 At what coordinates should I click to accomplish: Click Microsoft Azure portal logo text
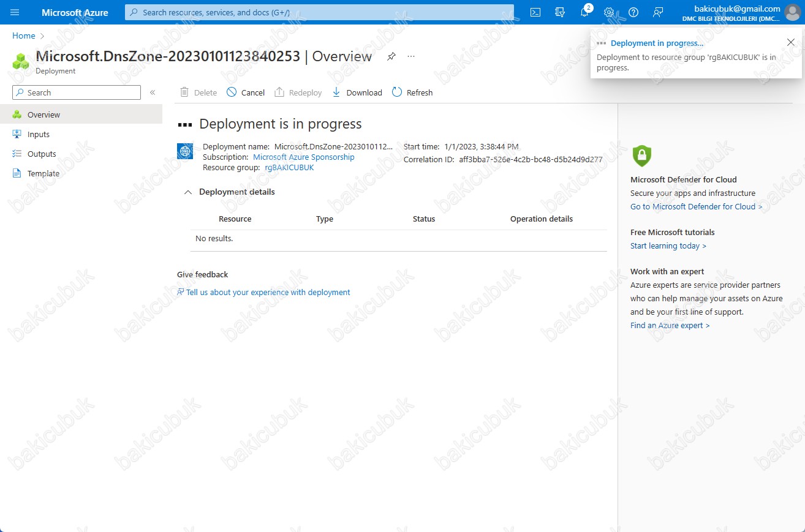pos(75,12)
